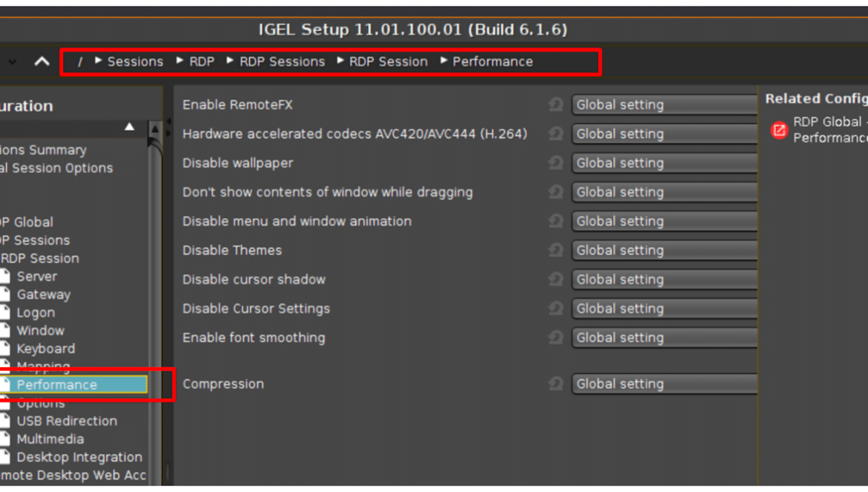868x492 pixels.
Task: Open Hardware accelerated codecs setting dropdown
Action: pyautogui.click(x=664, y=134)
